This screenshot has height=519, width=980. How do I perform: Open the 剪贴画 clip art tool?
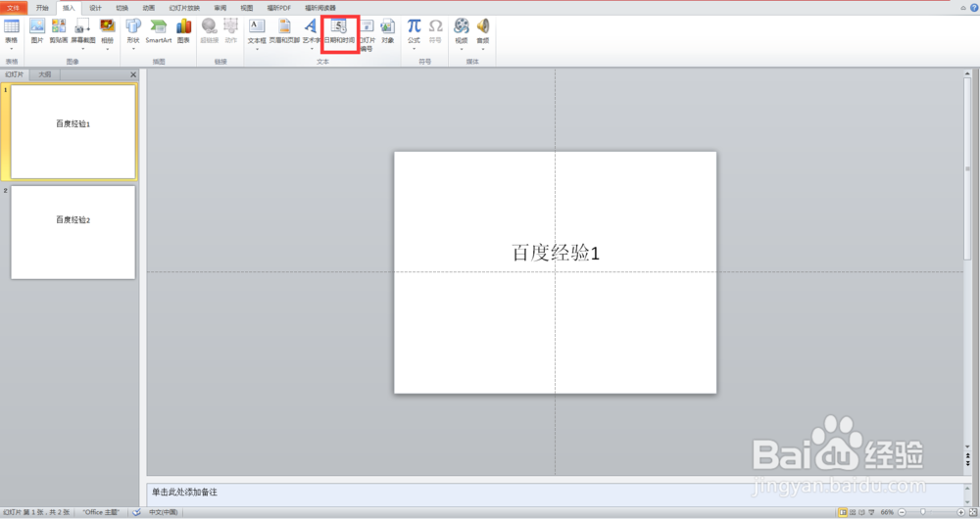59,26
